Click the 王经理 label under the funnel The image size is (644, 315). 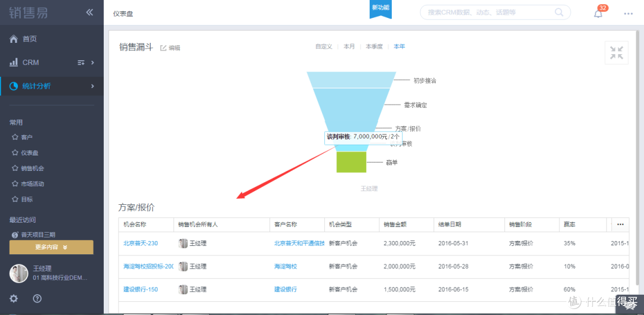click(x=369, y=189)
